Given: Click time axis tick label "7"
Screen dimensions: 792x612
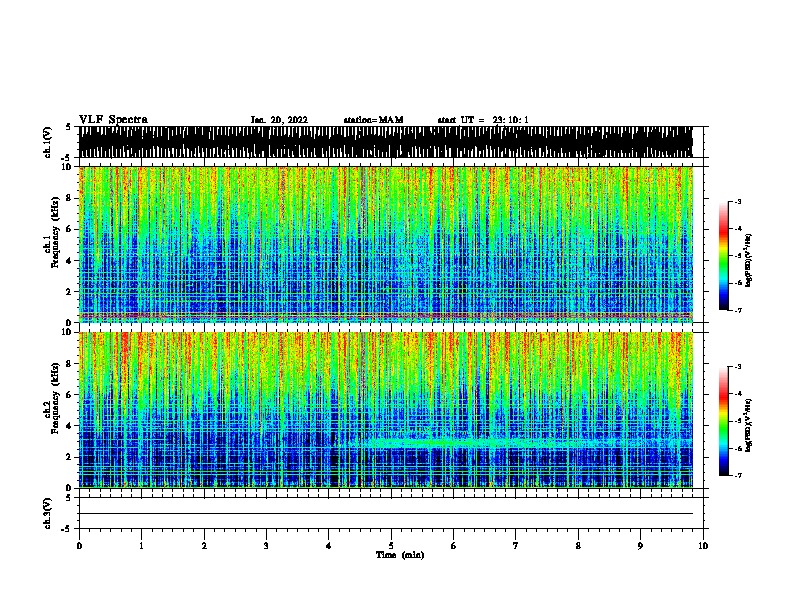Looking at the screenshot, I should click(516, 546).
